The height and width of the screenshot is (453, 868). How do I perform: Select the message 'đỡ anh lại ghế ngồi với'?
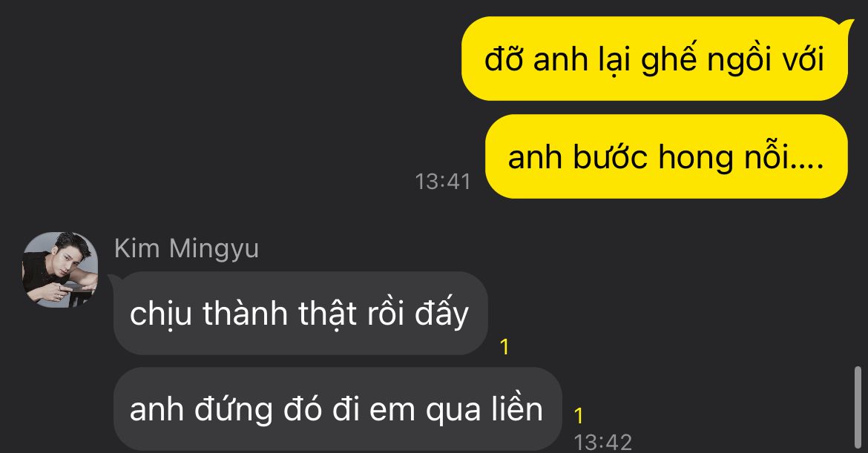[x=654, y=59]
